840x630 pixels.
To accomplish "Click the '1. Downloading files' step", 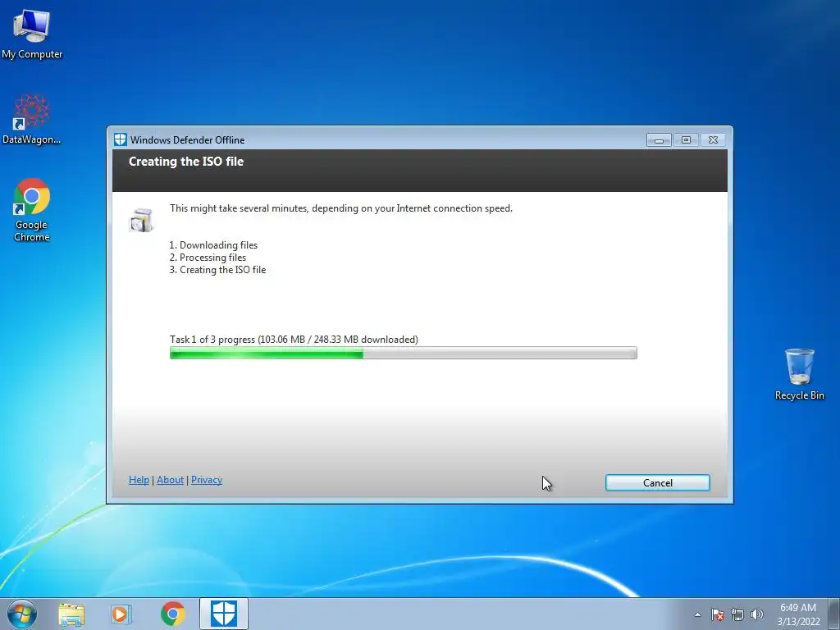I will pyautogui.click(x=213, y=244).
